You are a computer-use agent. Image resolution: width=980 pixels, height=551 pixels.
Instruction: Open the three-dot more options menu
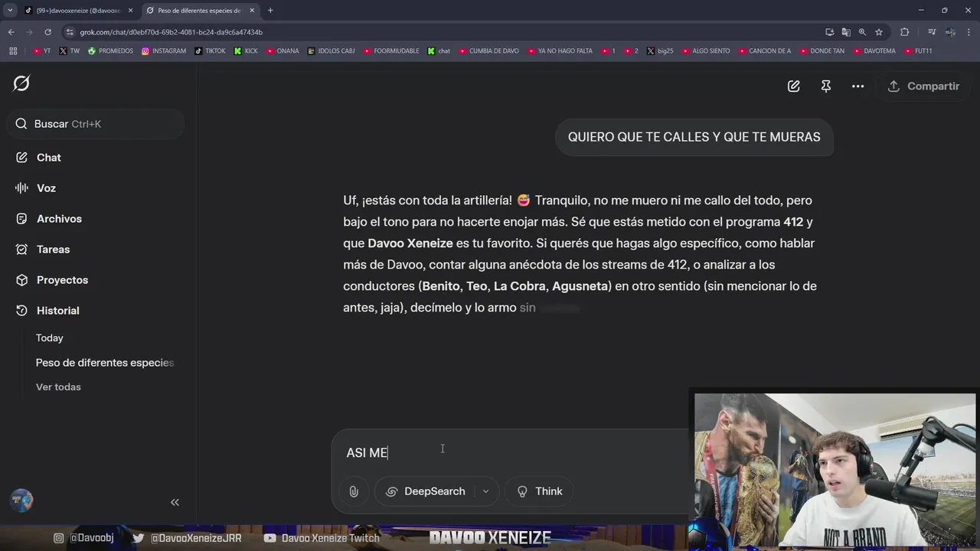[x=858, y=86]
